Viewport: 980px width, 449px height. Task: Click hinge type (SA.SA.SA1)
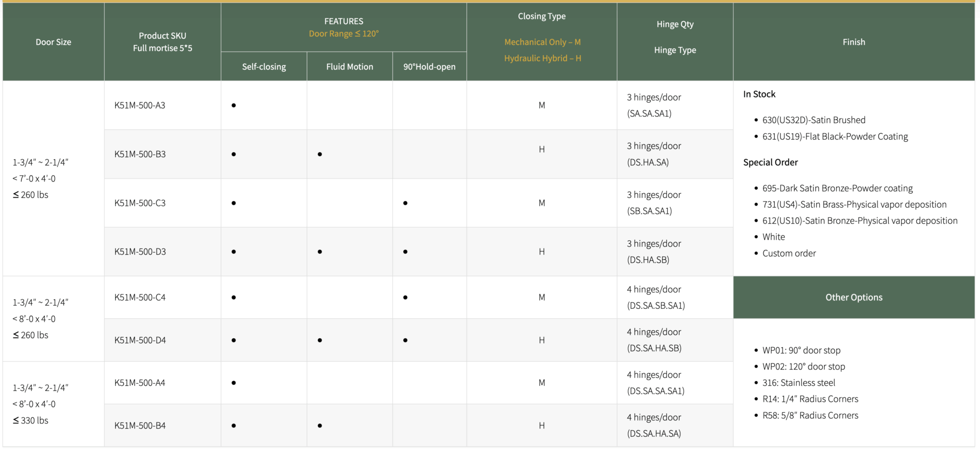(x=649, y=113)
